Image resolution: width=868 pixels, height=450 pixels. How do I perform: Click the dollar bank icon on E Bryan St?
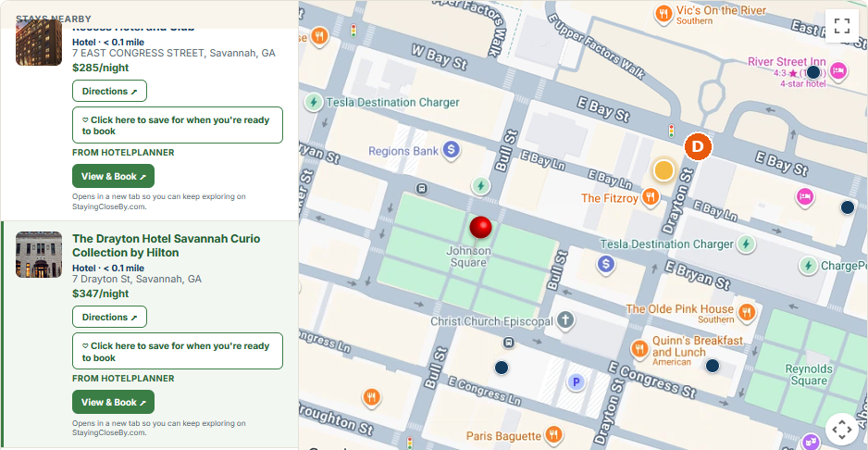[x=606, y=264]
